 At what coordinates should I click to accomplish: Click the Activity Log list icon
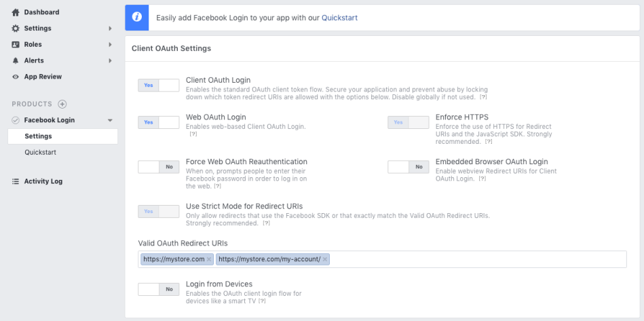tap(16, 181)
